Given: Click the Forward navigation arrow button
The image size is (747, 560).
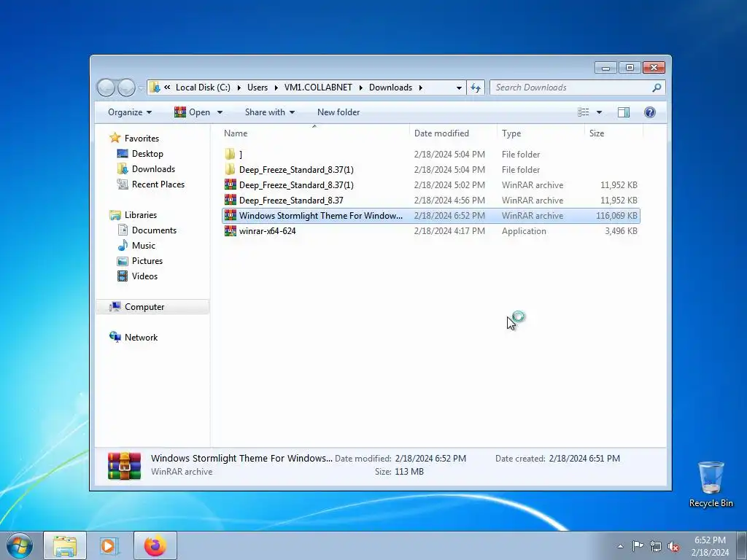Looking at the screenshot, I should (126, 87).
